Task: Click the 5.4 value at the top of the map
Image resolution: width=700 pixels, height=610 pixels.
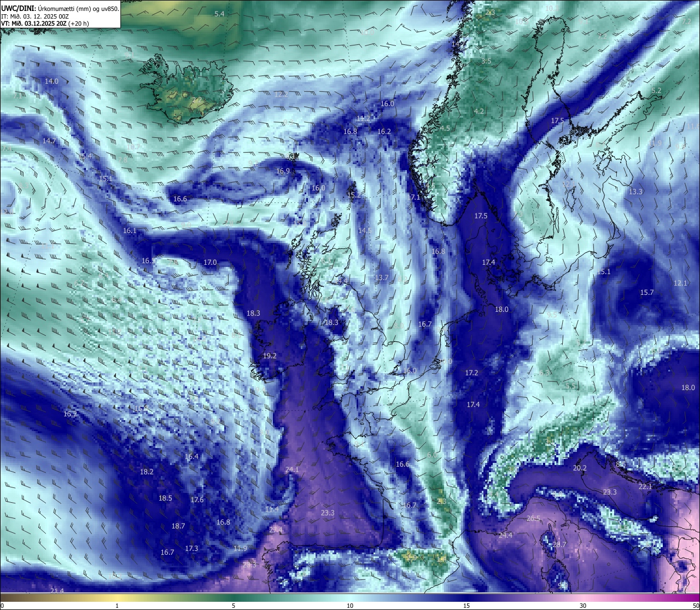Action: tap(219, 14)
